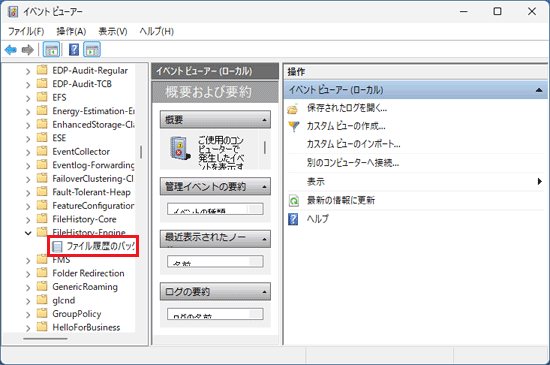The image size is (550, 365).
Task: Select the HelloForBusiness folder icon
Action: pyautogui.click(x=42, y=327)
